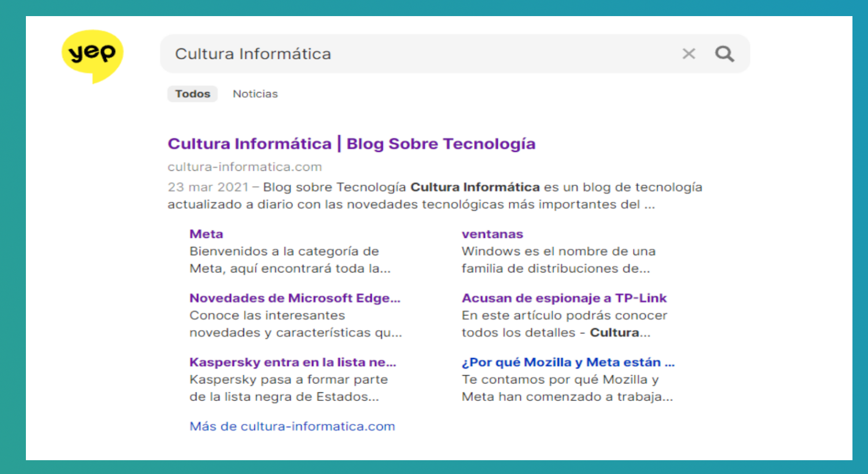The image size is (868, 474).
Task: Run search with the magnifying glass icon
Action: pos(725,53)
